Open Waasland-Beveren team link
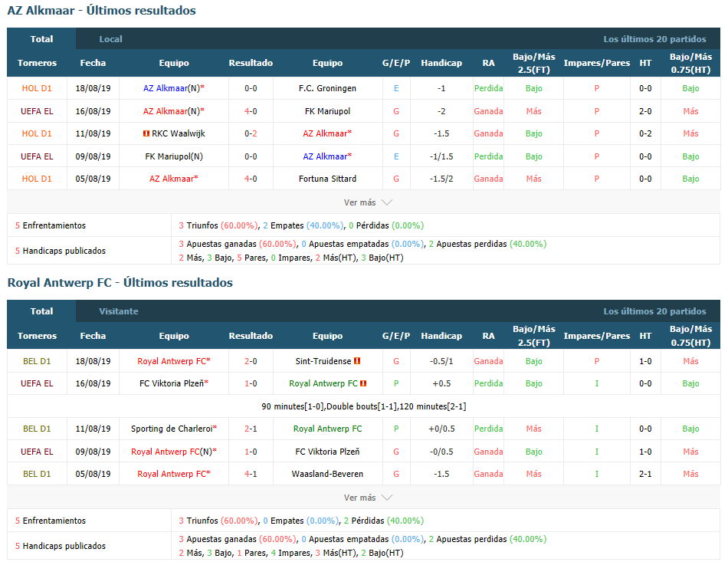This screenshot has width=728, height=562. pos(327,475)
